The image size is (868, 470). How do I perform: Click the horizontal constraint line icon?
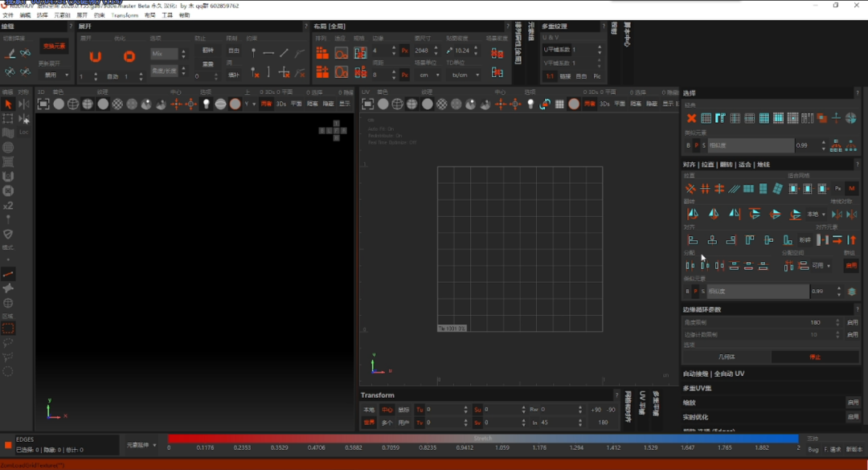pos(268,53)
